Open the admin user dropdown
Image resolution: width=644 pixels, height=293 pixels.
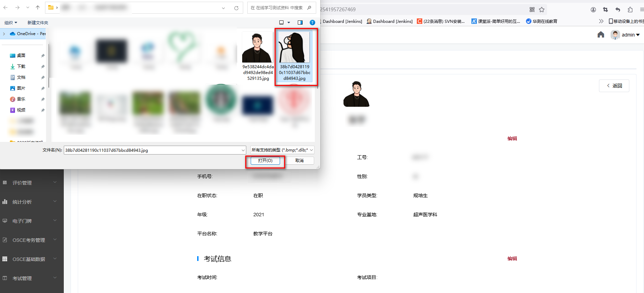(x=625, y=35)
